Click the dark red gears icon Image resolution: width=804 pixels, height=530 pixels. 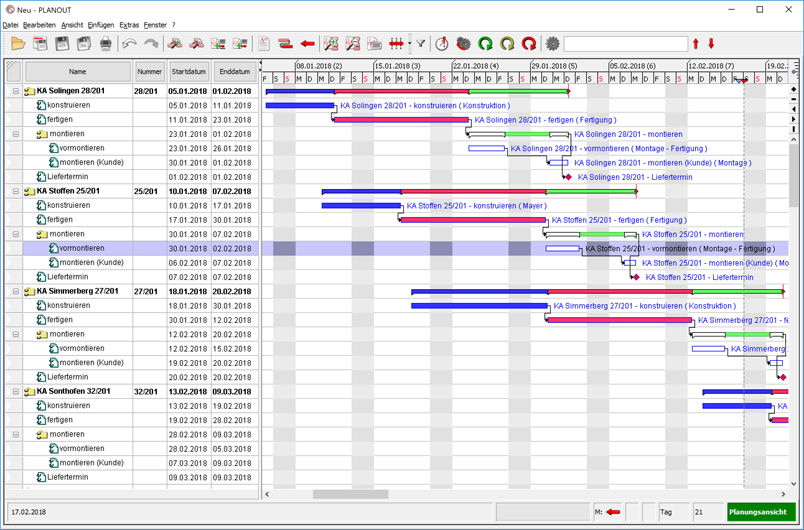pyautogui.click(x=464, y=44)
